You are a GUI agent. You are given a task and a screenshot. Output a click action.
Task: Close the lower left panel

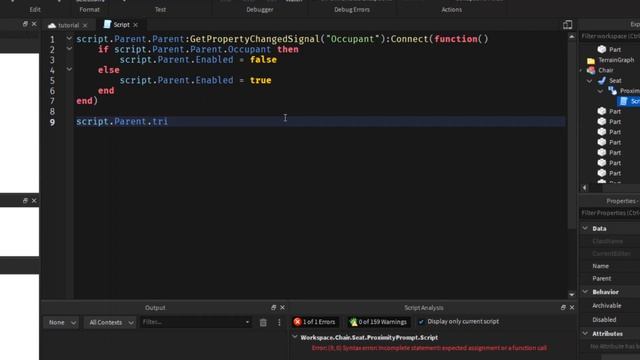point(34,200)
